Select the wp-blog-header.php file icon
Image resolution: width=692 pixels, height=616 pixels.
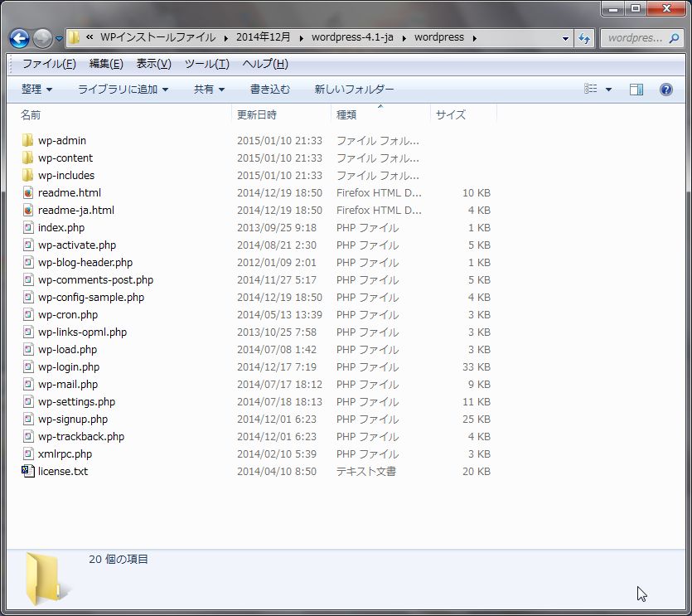pyautogui.click(x=28, y=262)
